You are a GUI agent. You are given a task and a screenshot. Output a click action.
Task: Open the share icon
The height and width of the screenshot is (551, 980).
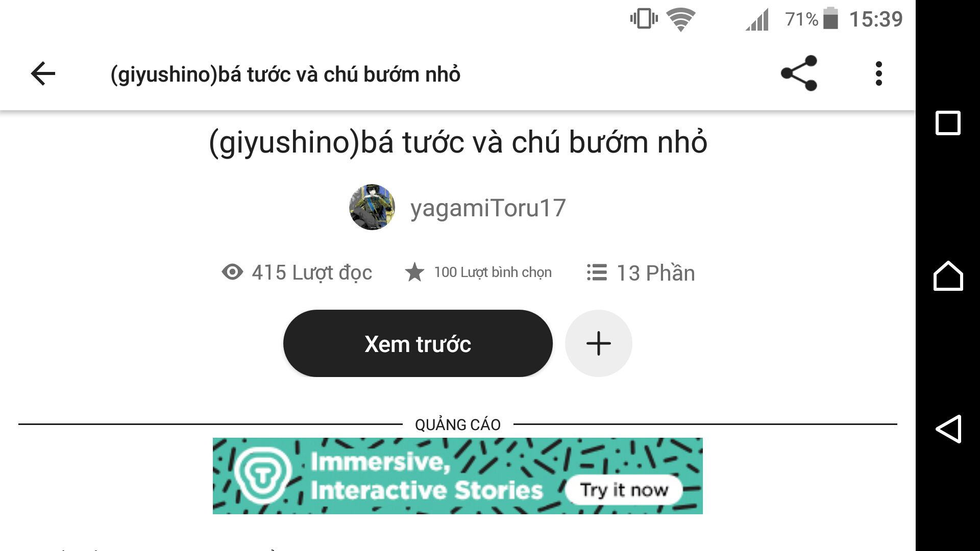click(x=799, y=73)
